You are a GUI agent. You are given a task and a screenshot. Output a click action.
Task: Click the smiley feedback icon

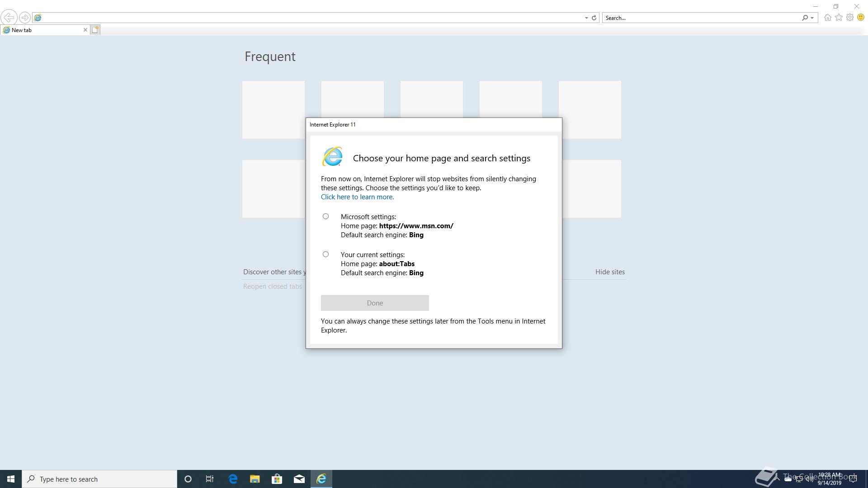[861, 18]
